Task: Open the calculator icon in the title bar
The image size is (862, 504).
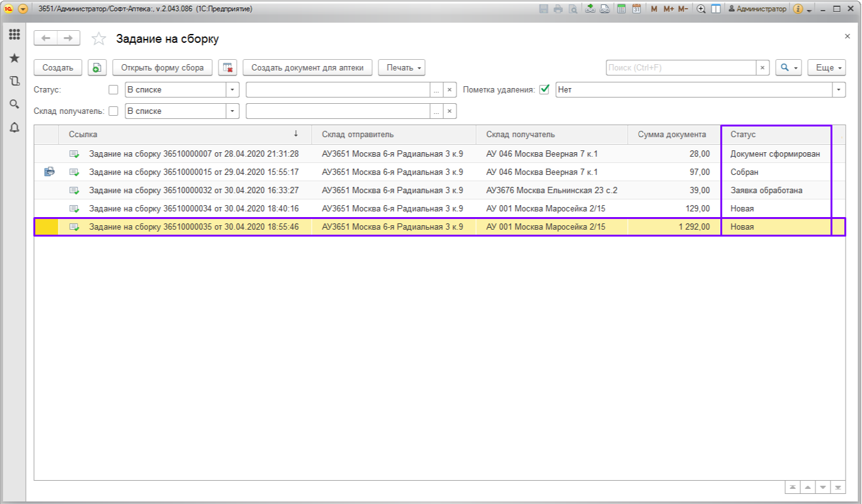Action: point(621,9)
